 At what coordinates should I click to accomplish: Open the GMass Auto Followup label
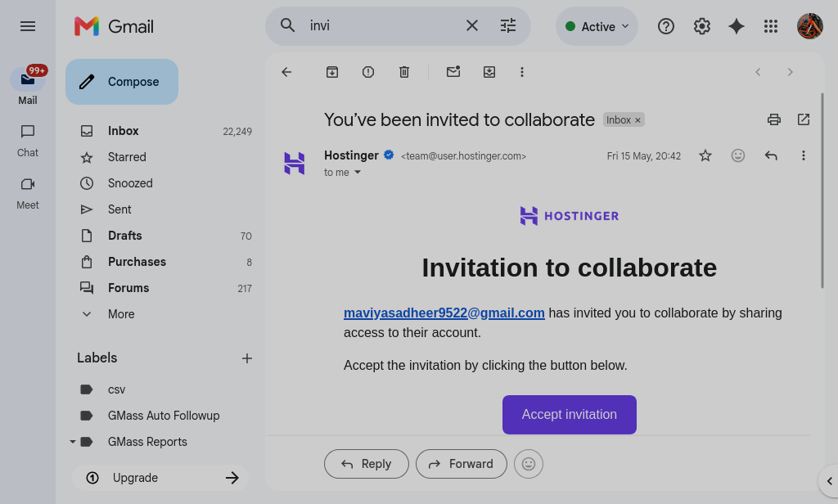pos(162,416)
